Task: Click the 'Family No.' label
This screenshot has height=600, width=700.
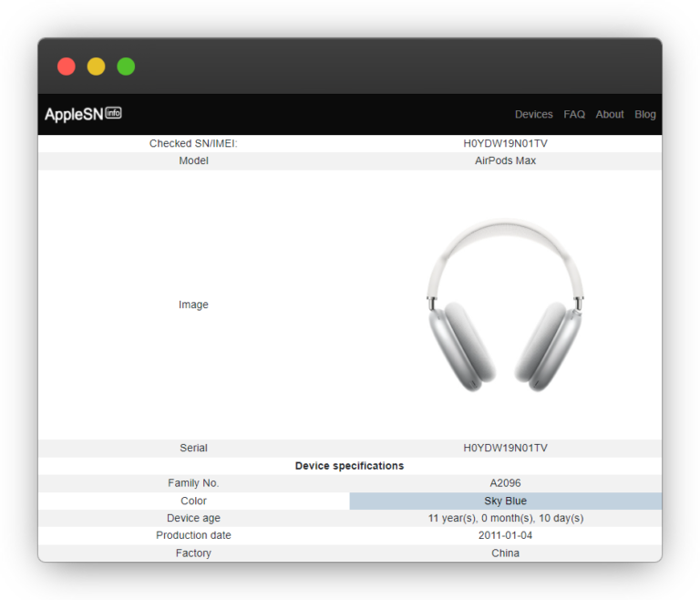Action: [x=193, y=483]
